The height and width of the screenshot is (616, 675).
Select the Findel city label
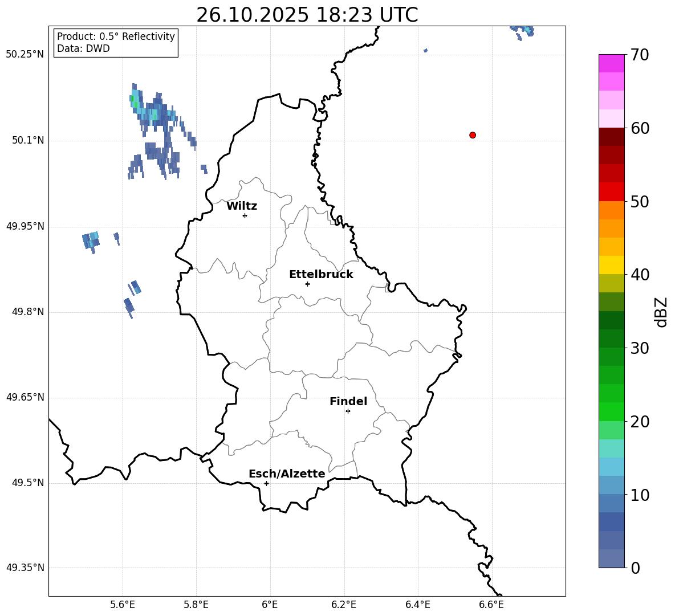pos(348,401)
